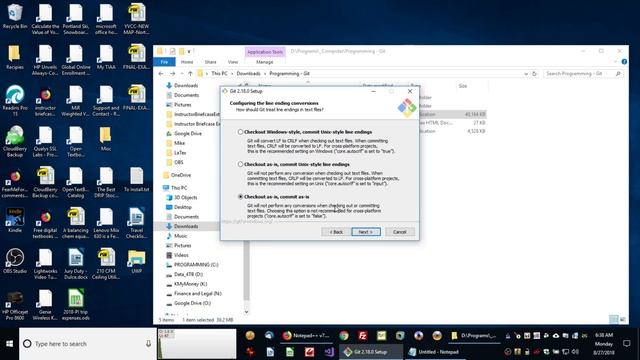This screenshot has height=360, width=640.
Task: Select Application Tools contextual tab
Action: tap(264, 52)
